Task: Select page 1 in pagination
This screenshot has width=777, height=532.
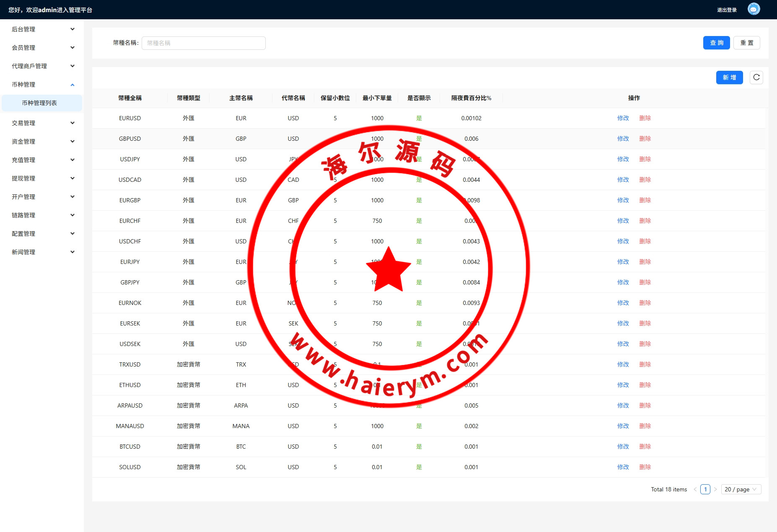Action: pos(705,489)
